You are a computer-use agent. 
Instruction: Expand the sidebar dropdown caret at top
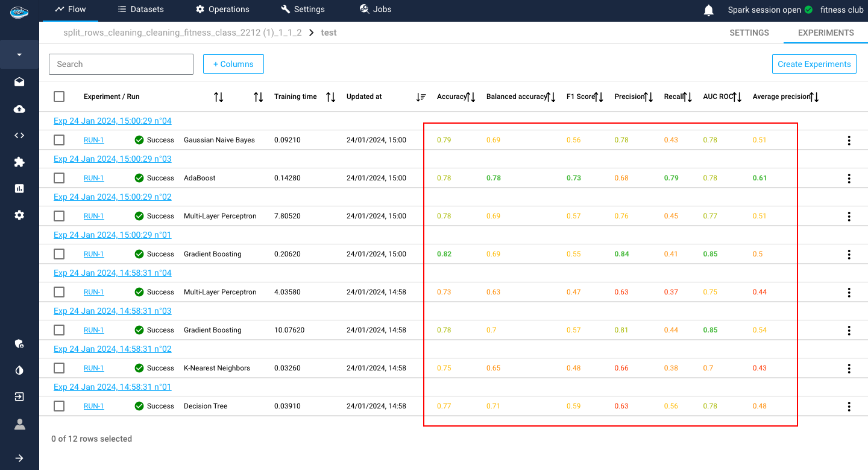(x=19, y=55)
